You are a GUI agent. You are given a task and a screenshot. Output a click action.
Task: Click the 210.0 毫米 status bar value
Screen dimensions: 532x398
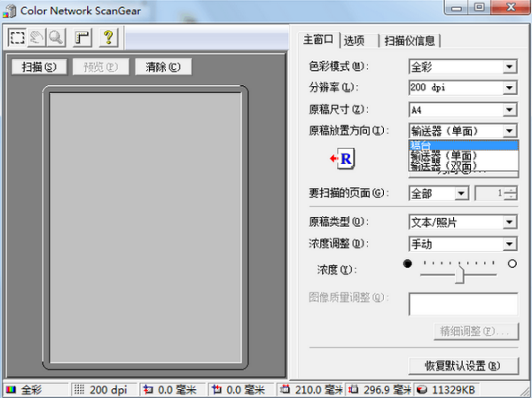318,389
